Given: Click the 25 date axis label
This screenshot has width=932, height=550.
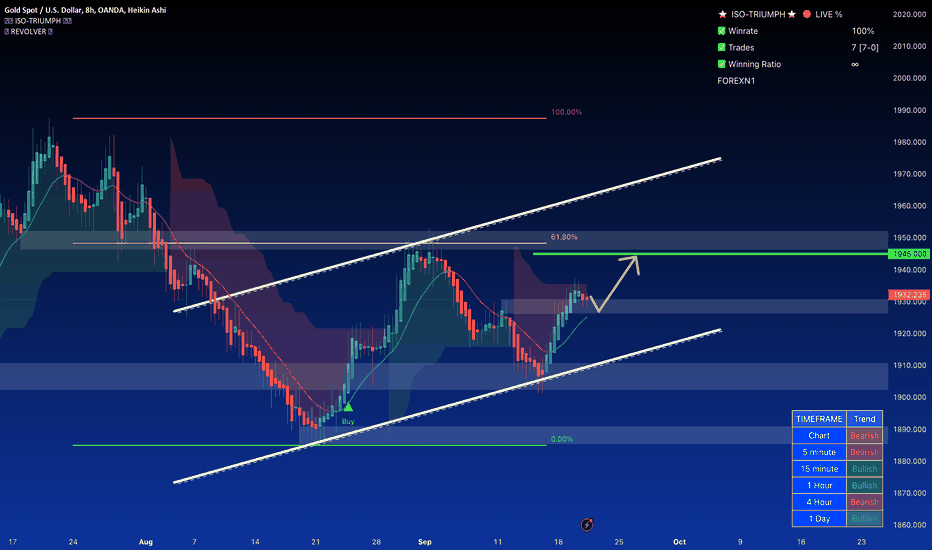Looking at the screenshot, I should click(619, 542).
